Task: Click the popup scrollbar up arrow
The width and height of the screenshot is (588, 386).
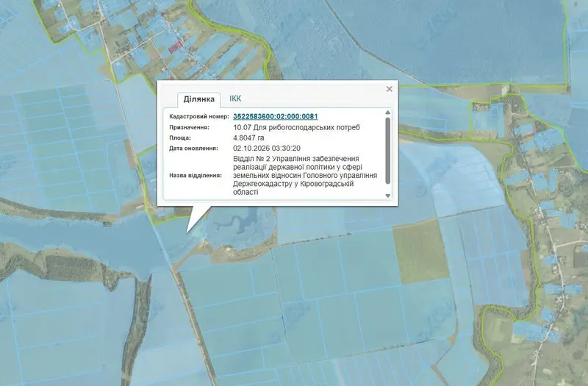Action: click(x=388, y=112)
